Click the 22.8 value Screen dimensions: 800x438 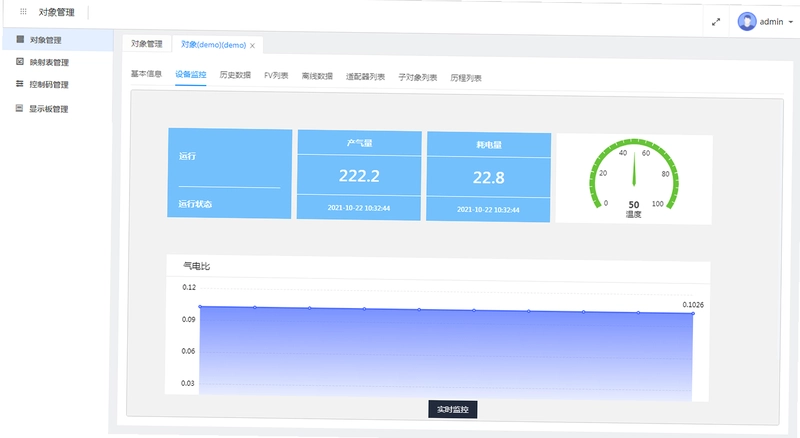pos(489,178)
